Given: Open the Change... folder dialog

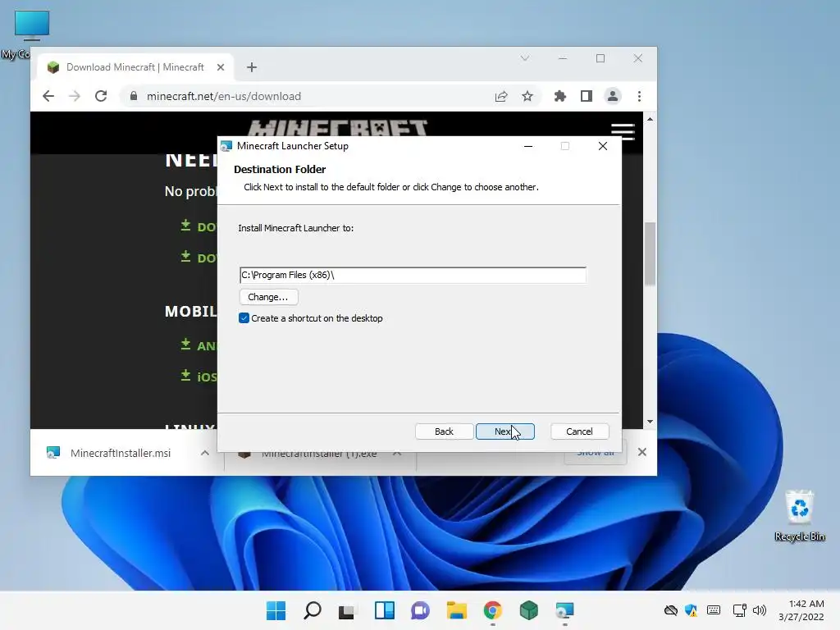Looking at the screenshot, I should point(268,297).
